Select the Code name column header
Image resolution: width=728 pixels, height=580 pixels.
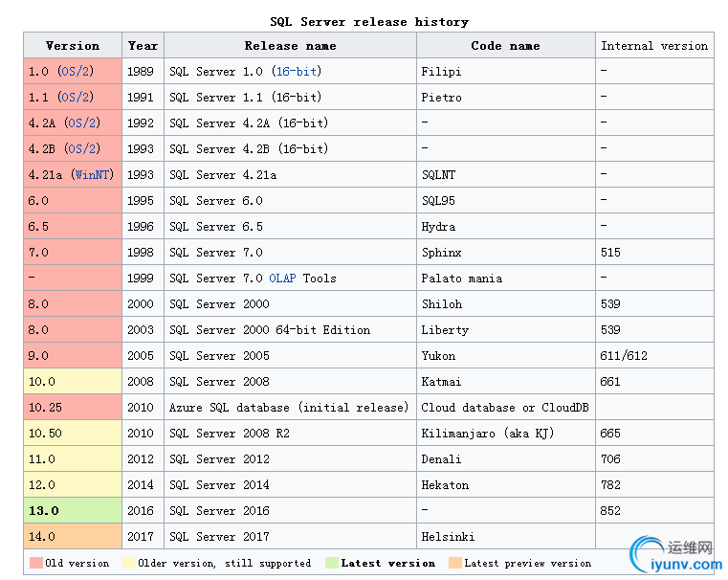click(506, 46)
